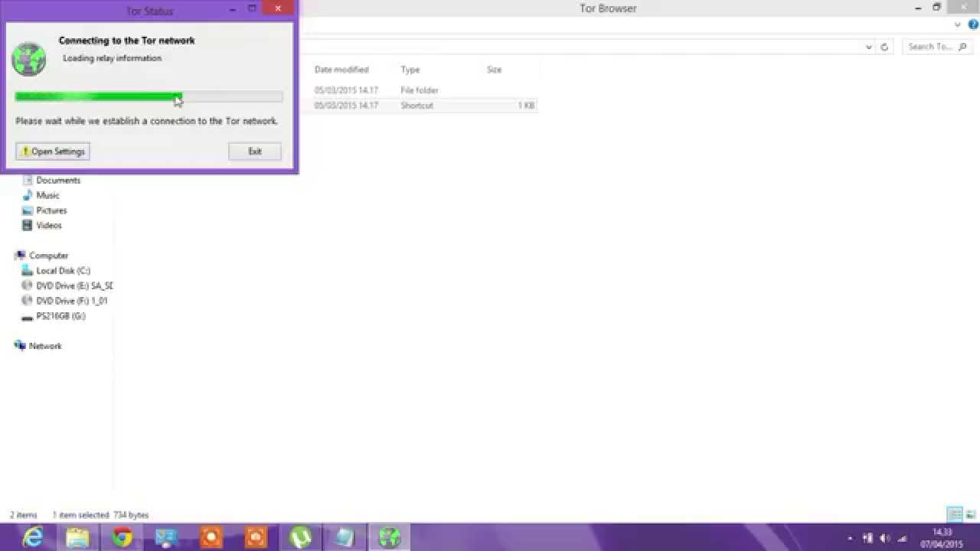Click the Search Tor Browser field
The image size is (980, 551).
[936, 47]
